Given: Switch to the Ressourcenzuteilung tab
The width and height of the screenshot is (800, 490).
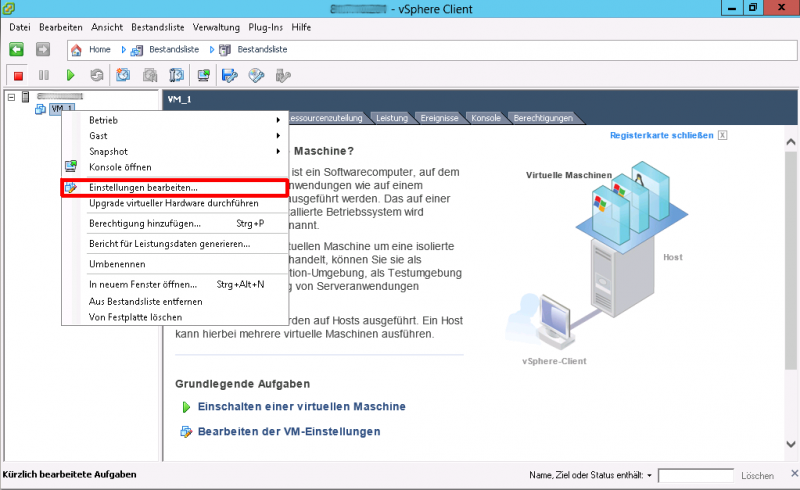Looking at the screenshot, I should coord(327,118).
